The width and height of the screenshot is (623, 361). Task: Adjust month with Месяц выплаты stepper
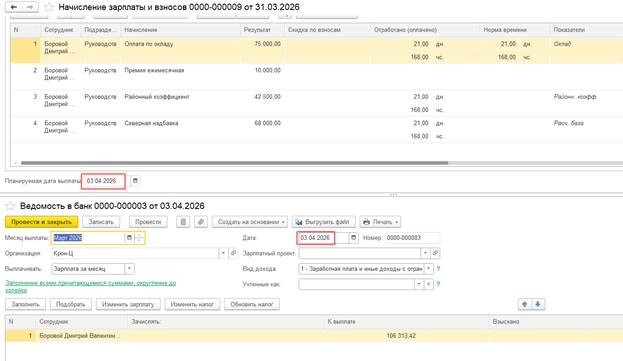pyautogui.click(x=139, y=237)
